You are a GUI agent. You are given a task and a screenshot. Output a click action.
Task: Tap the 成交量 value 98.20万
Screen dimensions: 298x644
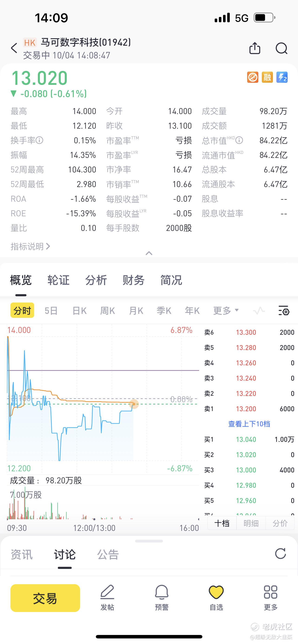tap(273, 111)
